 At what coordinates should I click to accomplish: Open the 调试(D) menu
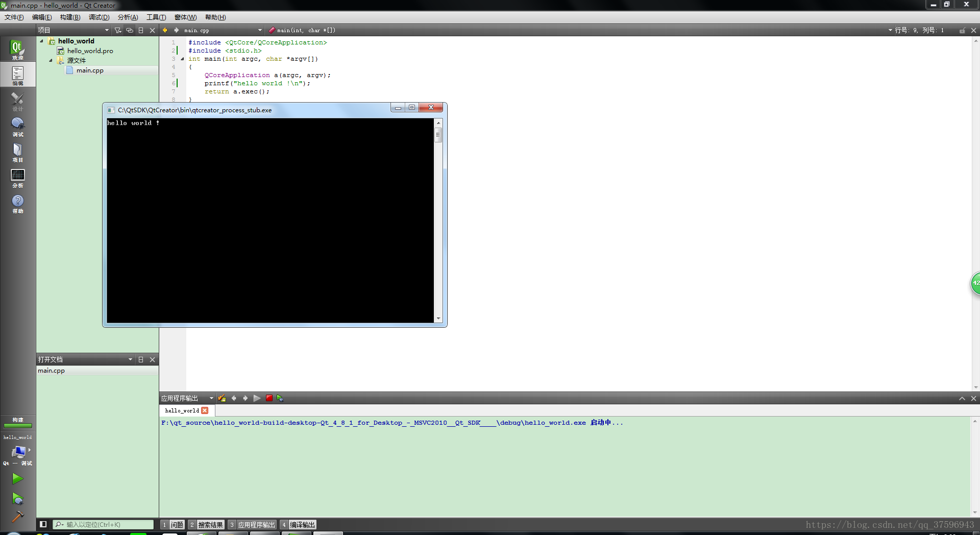99,17
